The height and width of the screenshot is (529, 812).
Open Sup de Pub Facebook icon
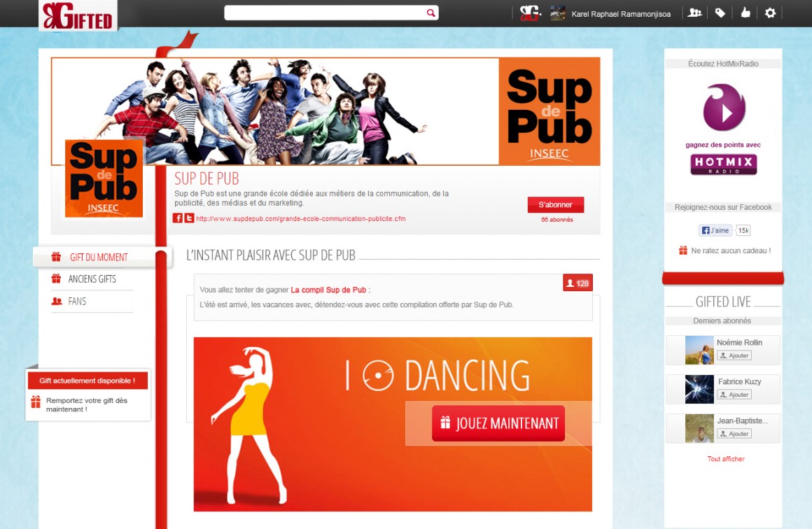pyautogui.click(x=178, y=218)
